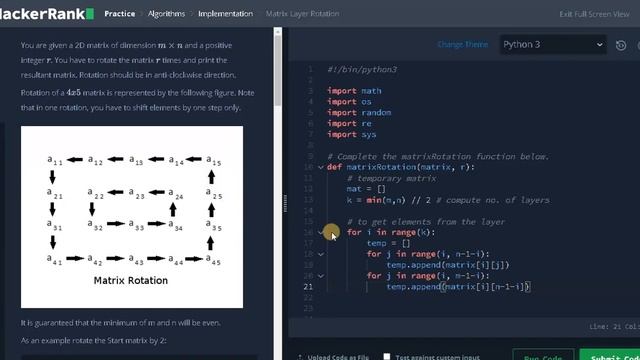Image resolution: width=640 pixels, height=360 pixels.
Task: Reset code with the restore icon
Action: [621, 45]
